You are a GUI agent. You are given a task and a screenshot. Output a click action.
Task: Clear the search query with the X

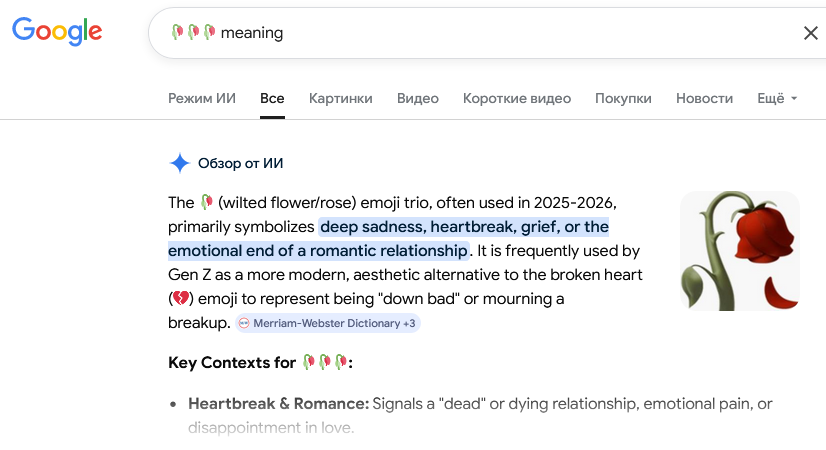point(811,33)
